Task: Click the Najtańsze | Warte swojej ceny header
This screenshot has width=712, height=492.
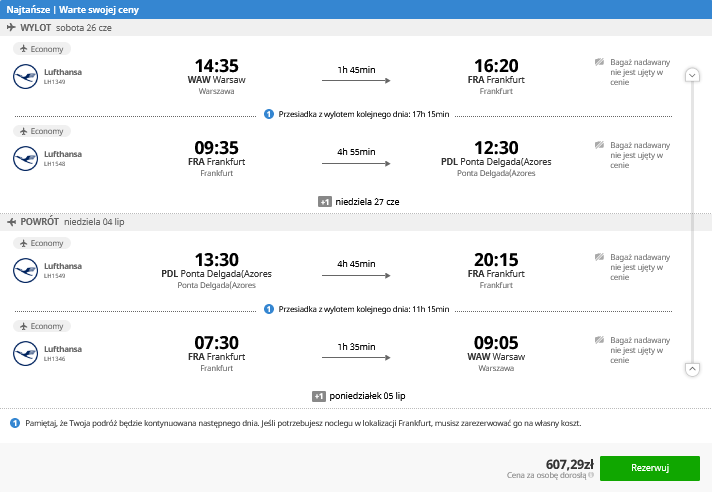Action: point(73,10)
